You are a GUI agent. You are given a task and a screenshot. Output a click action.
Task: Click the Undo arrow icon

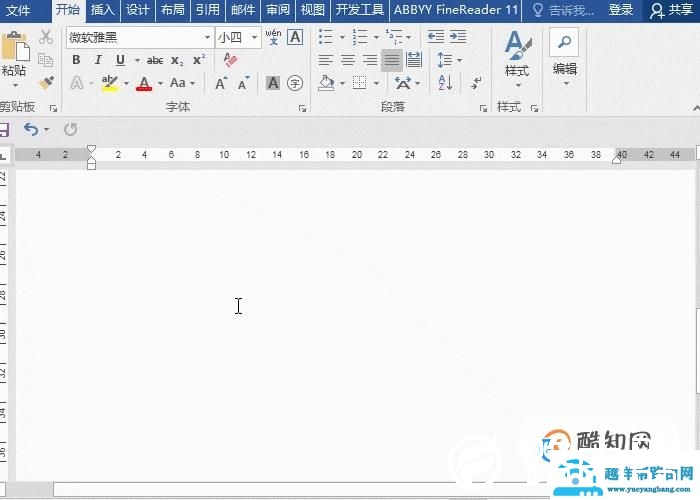tap(31, 129)
